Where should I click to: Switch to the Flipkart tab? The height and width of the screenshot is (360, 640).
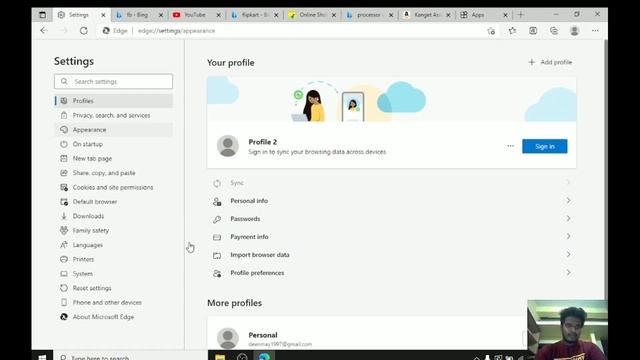254,15
